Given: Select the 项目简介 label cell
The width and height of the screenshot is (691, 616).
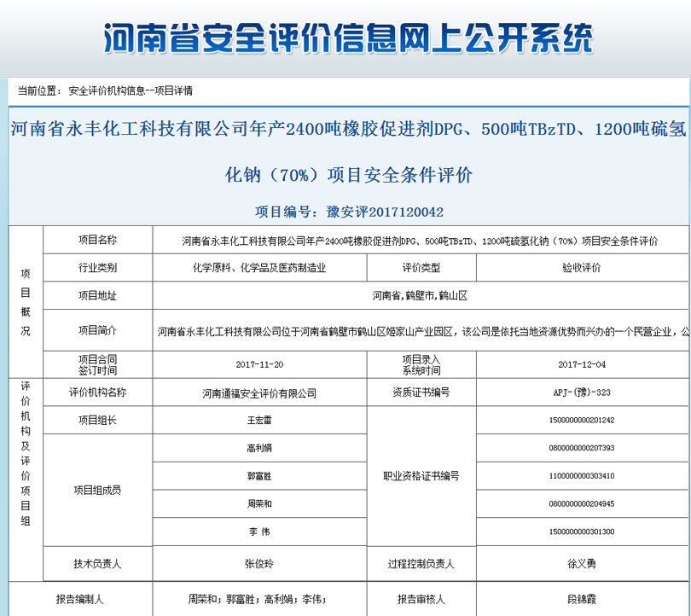Looking at the screenshot, I should pos(98,330).
